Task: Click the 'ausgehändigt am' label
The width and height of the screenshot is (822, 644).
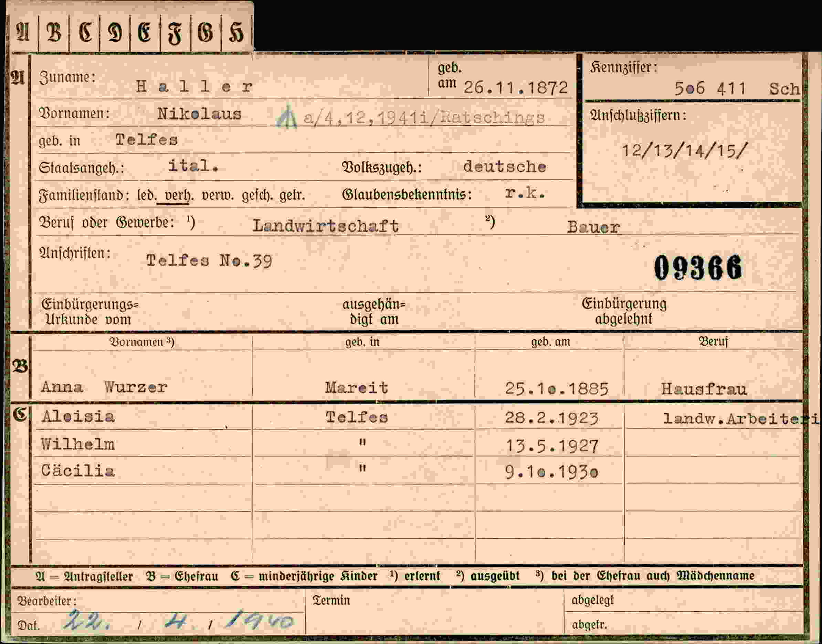Action: click(x=373, y=311)
